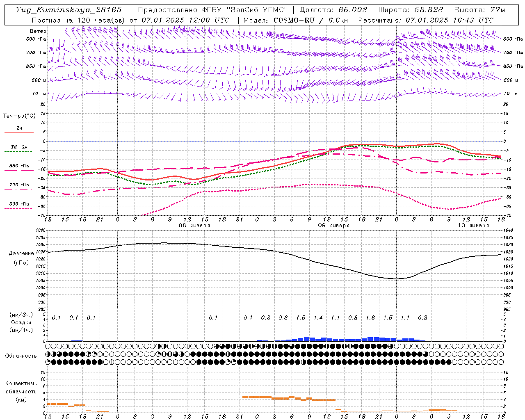This screenshot has height=420, width=525.
Task: Click the "(мм/3ч.)" precipitation unit label
Action: click(21, 315)
